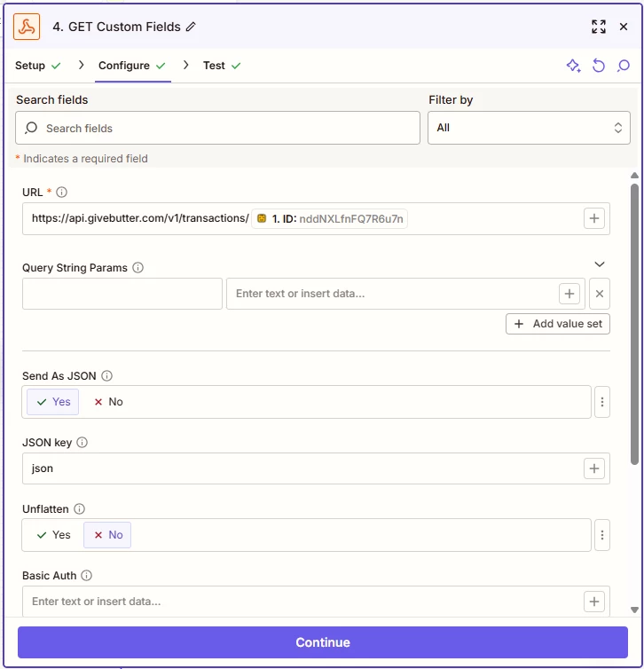Click the undo/revert arrow icon

tap(599, 66)
